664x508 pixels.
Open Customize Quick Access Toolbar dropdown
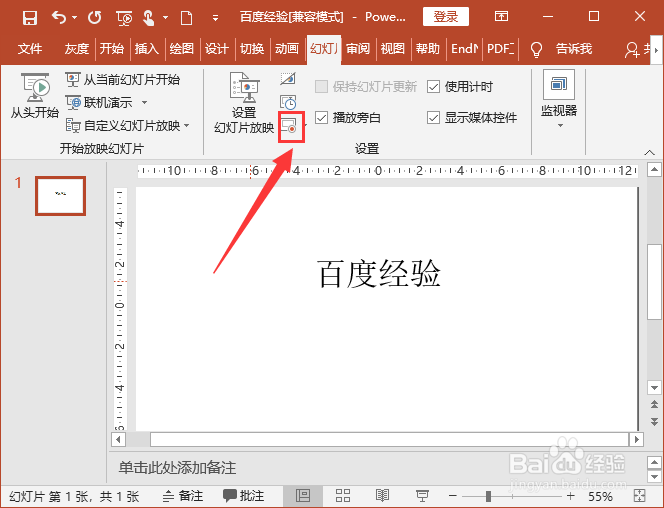pos(215,18)
